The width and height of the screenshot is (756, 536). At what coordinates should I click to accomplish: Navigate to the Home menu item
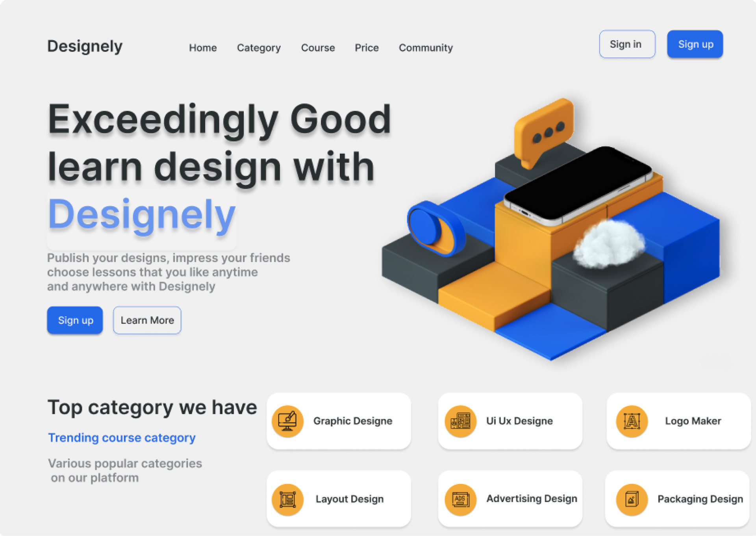(x=203, y=48)
